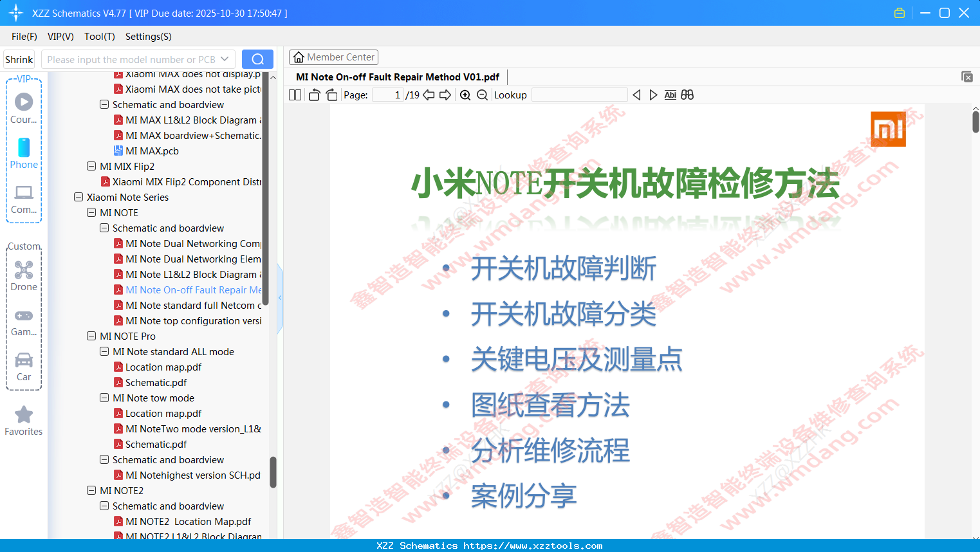Click the Member Center button
Screen dimensions: 980x552
(x=333, y=57)
